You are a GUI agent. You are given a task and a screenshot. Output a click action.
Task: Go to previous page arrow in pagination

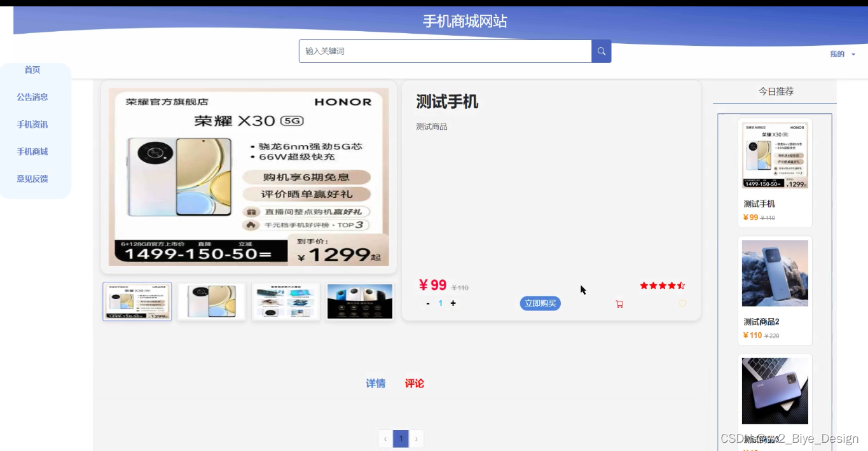pyautogui.click(x=385, y=439)
